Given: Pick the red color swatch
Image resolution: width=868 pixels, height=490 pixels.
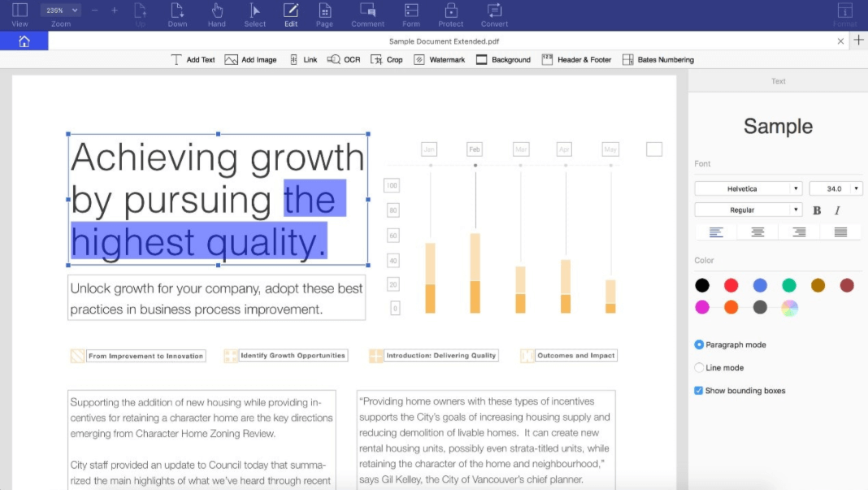Looking at the screenshot, I should coord(731,285).
